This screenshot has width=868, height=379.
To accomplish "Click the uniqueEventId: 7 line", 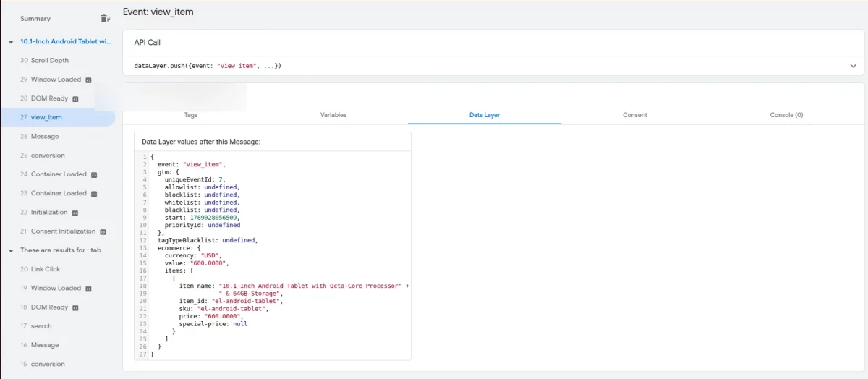I will [x=195, y=179].
